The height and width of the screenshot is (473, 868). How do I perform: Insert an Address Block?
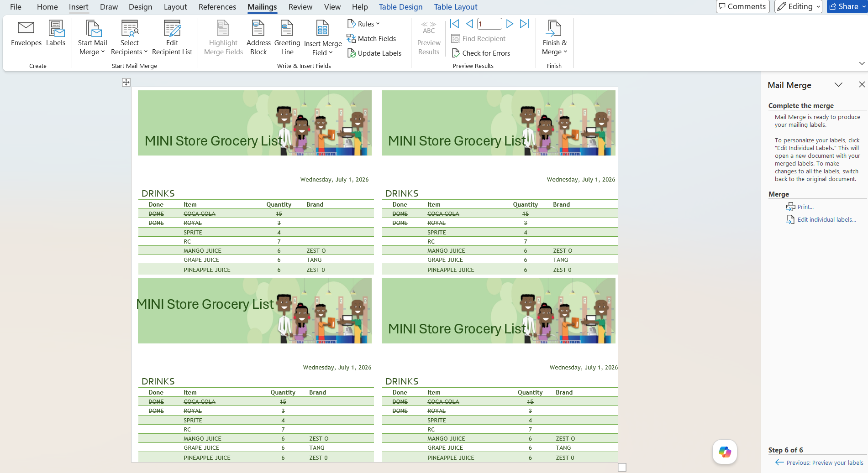point(258,38)
